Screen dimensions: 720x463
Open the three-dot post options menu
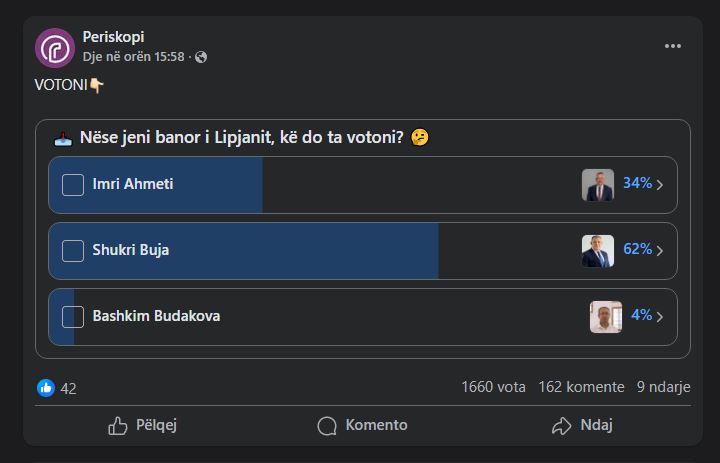[673, 46]
